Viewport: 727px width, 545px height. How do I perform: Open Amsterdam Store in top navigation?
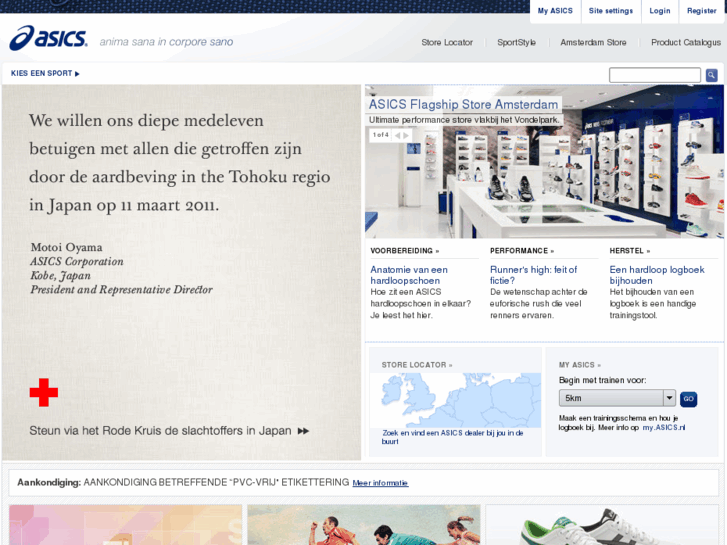pos(593,42)
